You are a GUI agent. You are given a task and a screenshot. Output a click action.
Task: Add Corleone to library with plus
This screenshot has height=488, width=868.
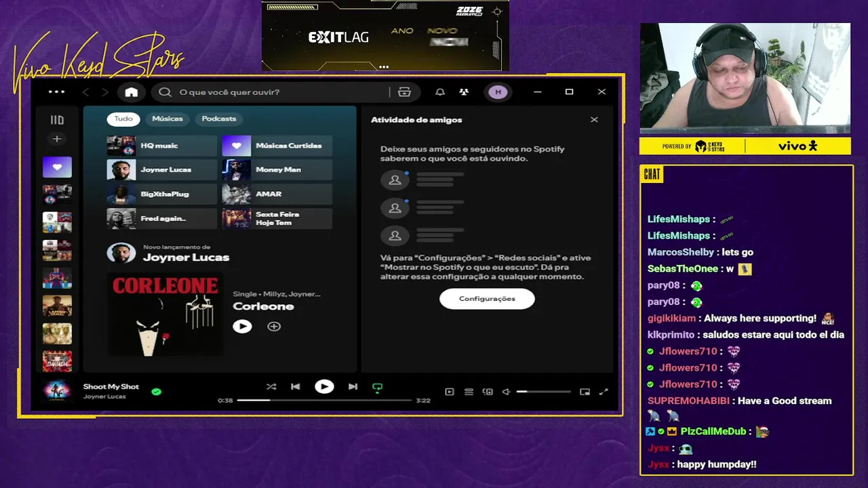274,327
